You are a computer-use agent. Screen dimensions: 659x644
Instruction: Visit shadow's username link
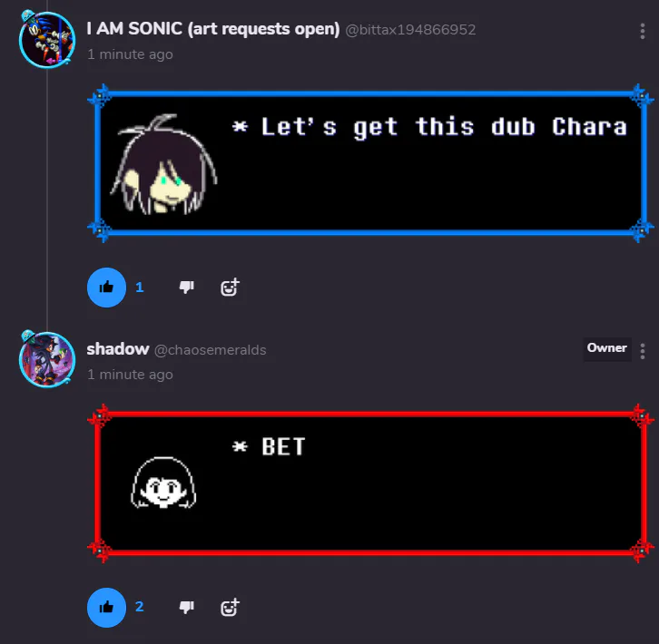(118, 349)
